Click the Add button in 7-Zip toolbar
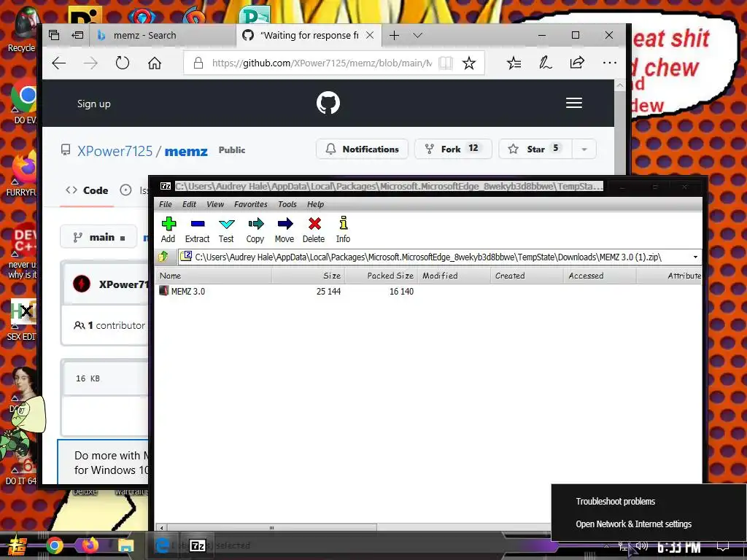The height and width of the screenshot is (560, 747). coord(169,230)
